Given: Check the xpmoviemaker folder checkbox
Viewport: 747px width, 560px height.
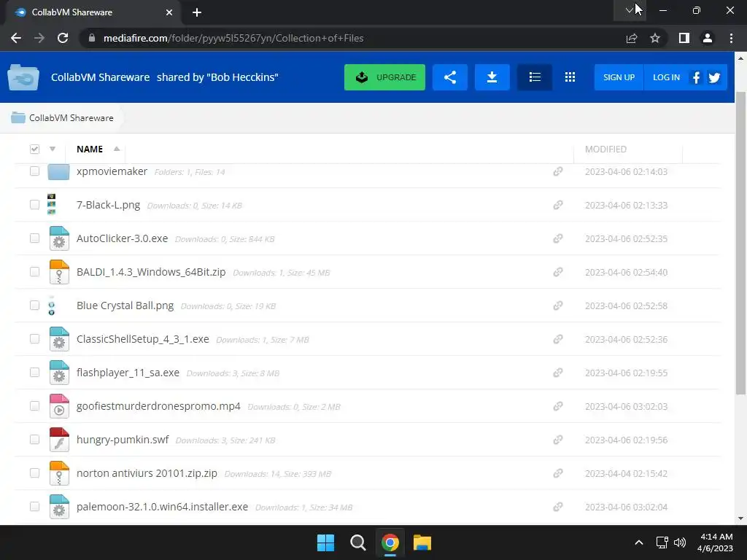Looking at the screenshot, I should pyautogui.click(x=34, y=171).
